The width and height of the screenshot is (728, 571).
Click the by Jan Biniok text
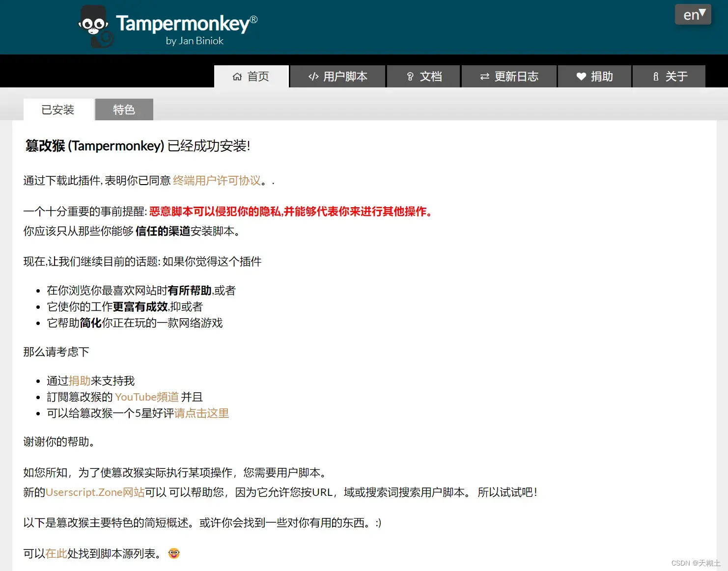(x=195, y=41)
